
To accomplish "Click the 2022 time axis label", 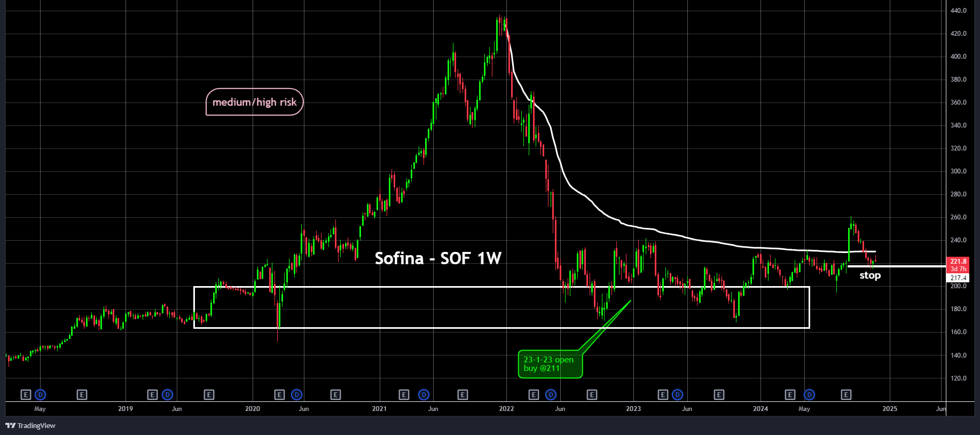I will [506, 409].
